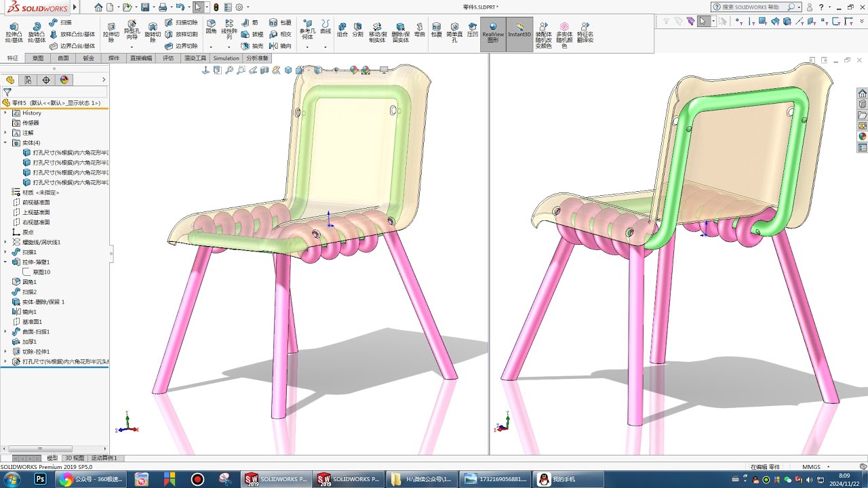This screenshot has height=488, width=868.
Task: Switch to the 草图 sketch ribbon tab
Action: click(x=38, y=58)
